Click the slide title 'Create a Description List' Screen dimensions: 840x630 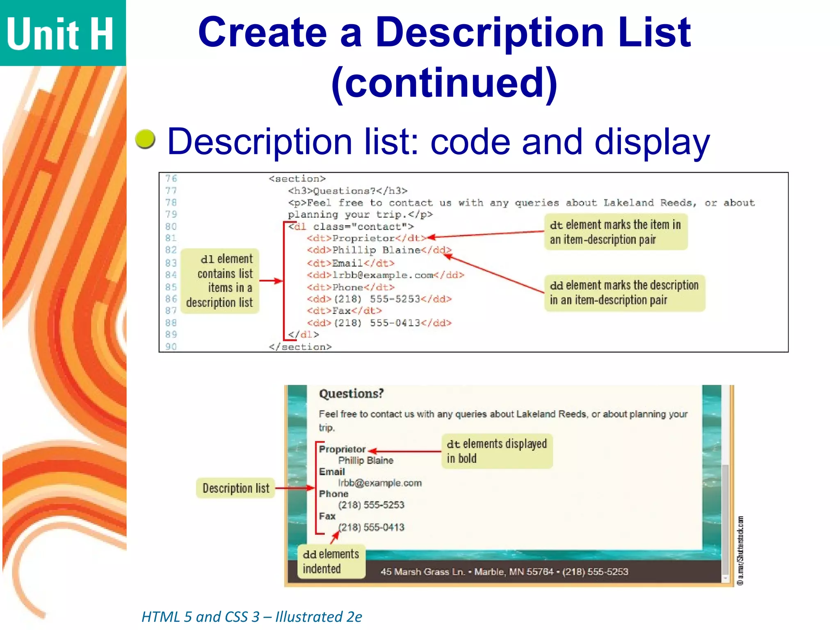pos(444,32)
